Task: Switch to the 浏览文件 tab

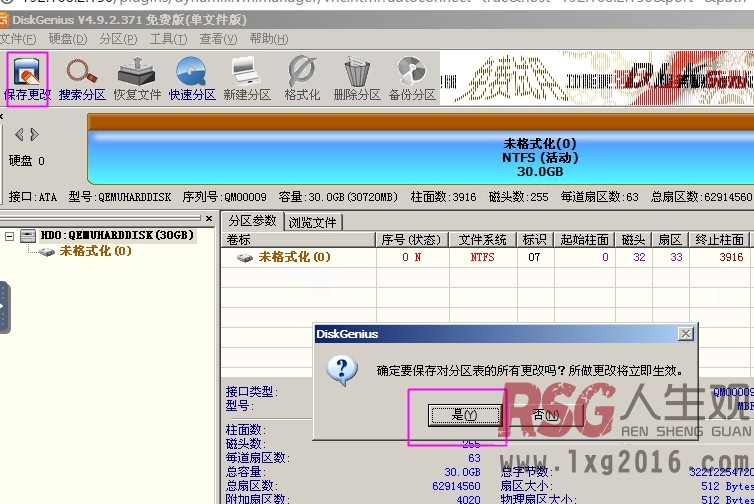Action: click(313, 222)
